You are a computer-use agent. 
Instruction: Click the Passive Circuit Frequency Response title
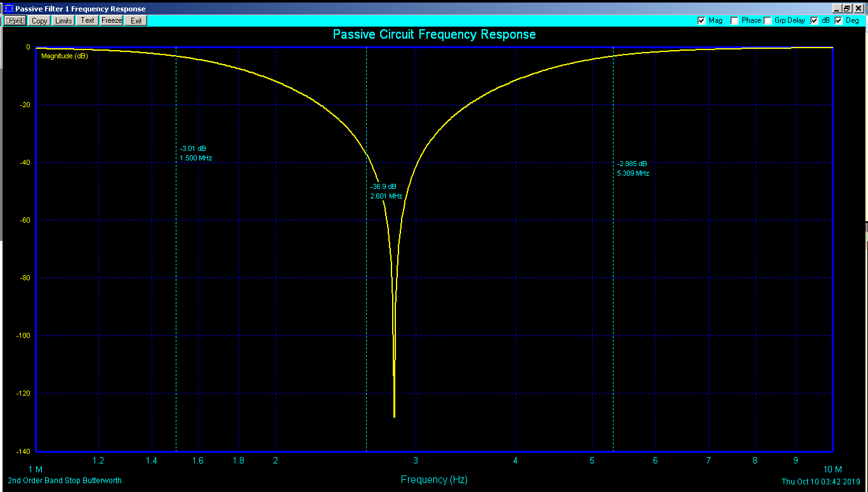point(434,34)
